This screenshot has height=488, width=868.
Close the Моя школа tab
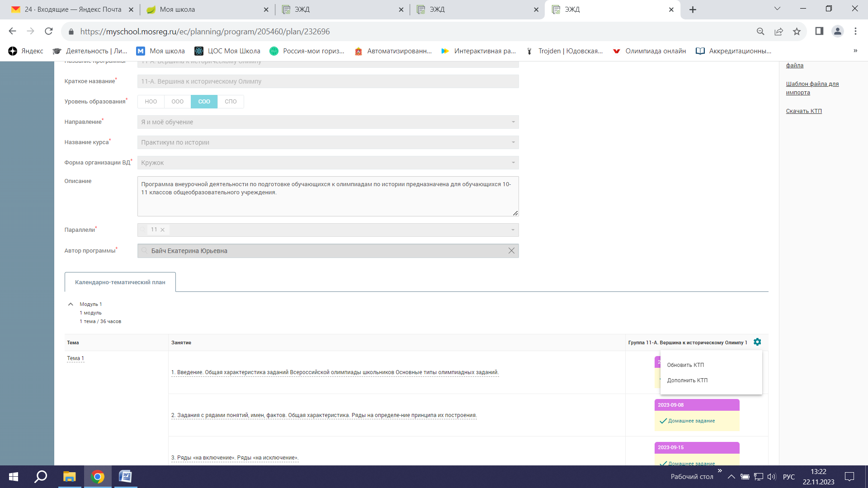point(266,9)
